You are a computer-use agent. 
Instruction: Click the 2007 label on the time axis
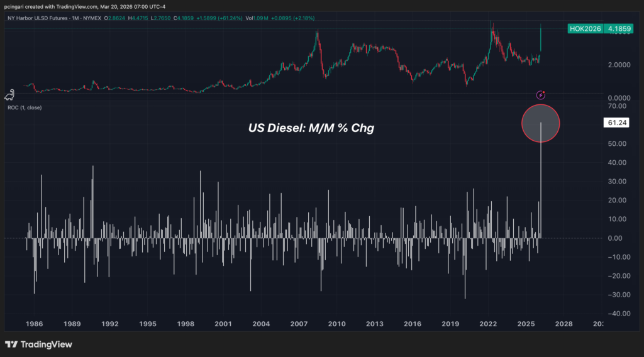click(299, 324)
